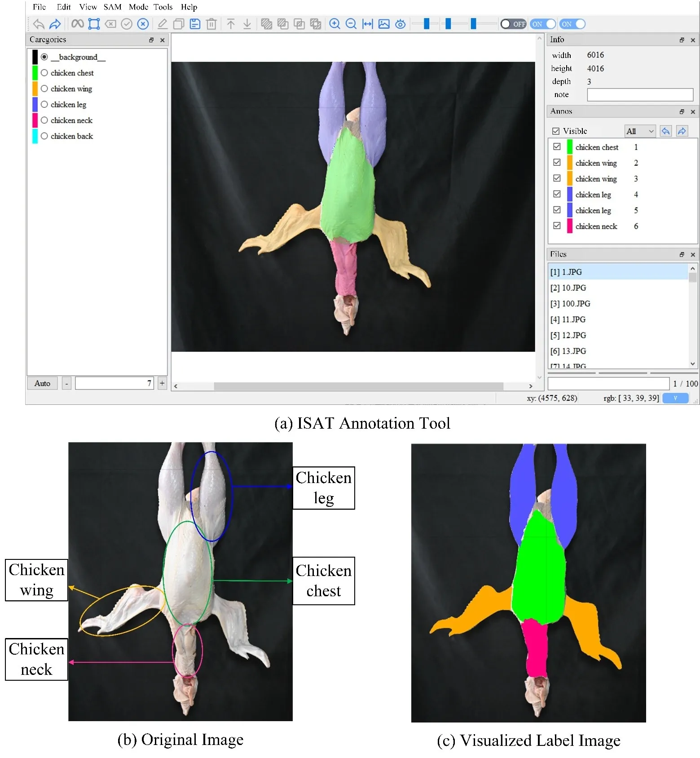Switch the OFF toggle in the toolbar
700x758 pixels.
(513, 24)
